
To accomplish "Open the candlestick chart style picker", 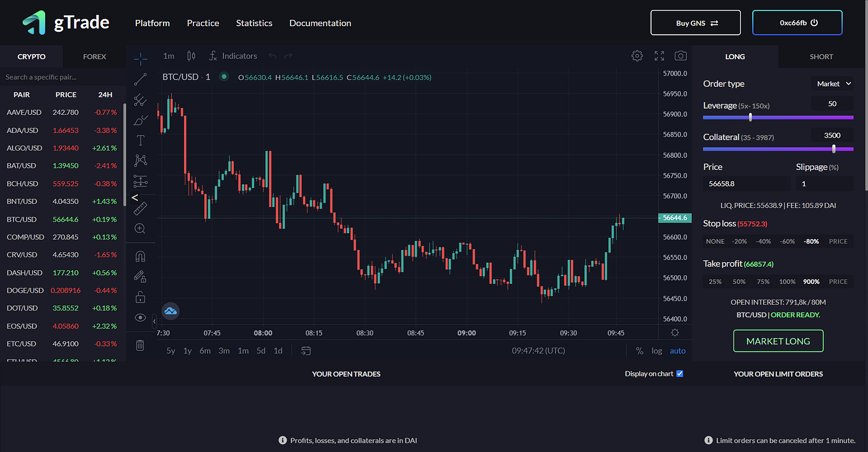I will [191, 56].
